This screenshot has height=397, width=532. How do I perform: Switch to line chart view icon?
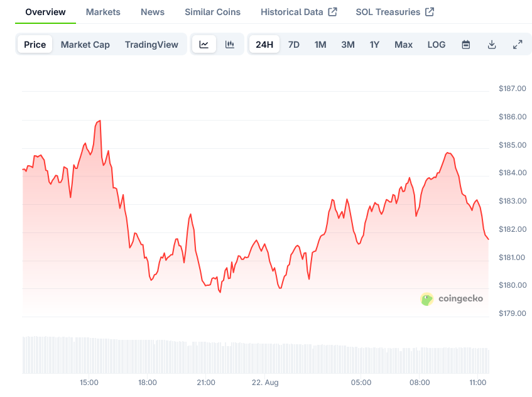point(204,45)
